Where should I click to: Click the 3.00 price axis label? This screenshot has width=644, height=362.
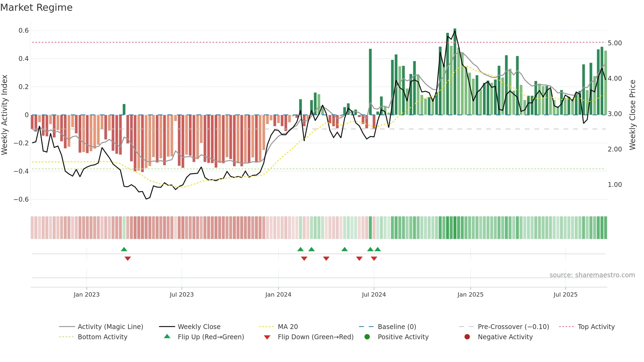tap(615, 114)
